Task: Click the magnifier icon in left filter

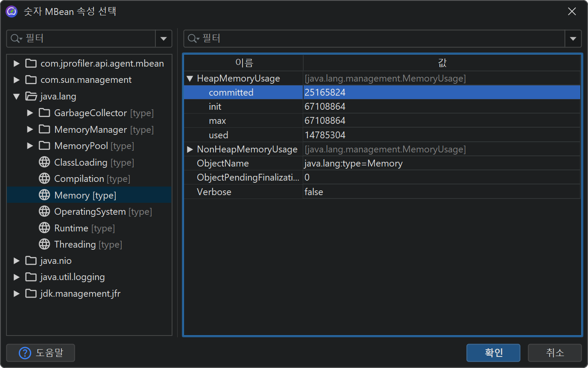Action: (x=16, y=38)
